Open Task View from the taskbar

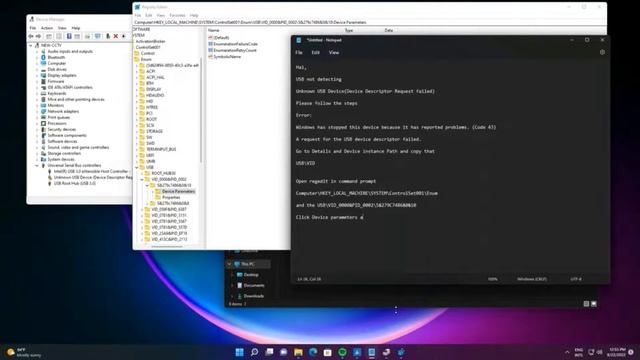pos(269,352)
